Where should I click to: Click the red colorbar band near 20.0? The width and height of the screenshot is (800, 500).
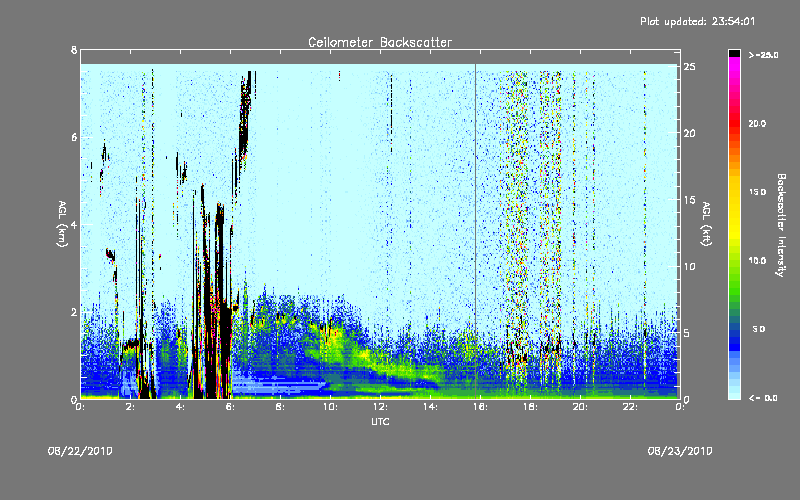(734, 123)
